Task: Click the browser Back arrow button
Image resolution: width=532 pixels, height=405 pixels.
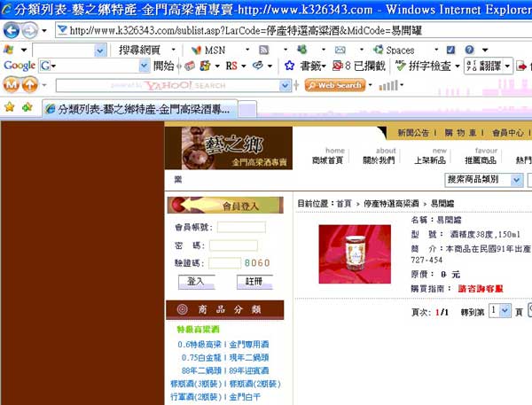Action: [x=12, y=30]
